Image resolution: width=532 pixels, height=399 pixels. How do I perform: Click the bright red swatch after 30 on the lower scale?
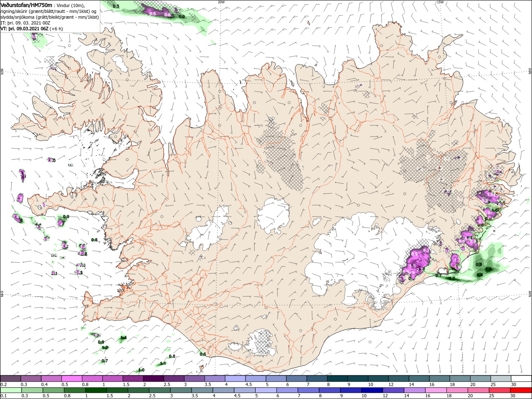[521, 390]
